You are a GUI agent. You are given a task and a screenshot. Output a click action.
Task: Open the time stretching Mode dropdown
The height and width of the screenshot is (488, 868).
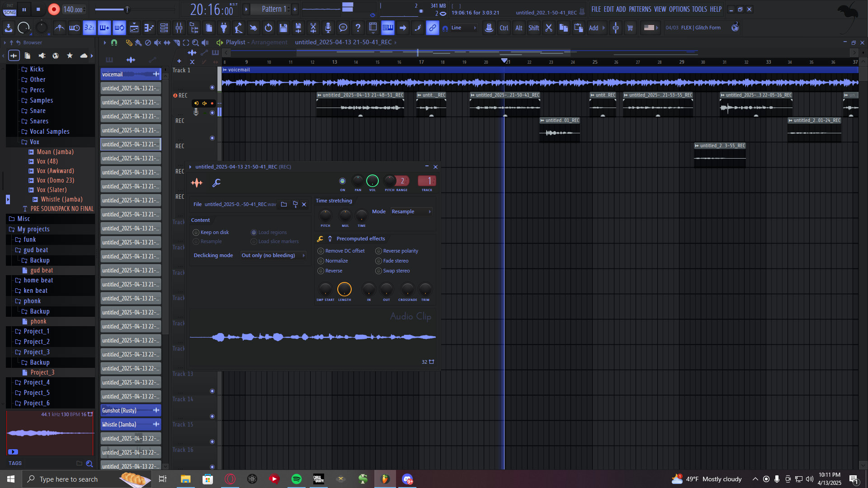pyautogui.click(x=411, y=211)
